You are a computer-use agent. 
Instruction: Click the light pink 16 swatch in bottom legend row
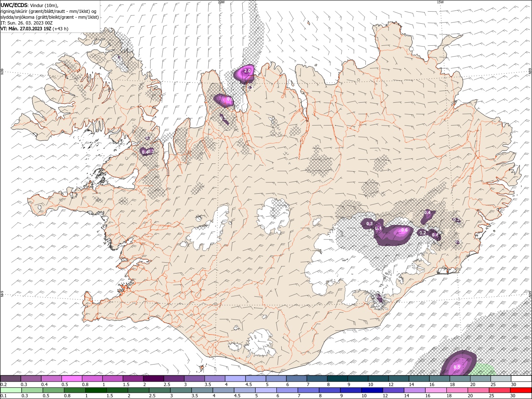tap(435, 390)
